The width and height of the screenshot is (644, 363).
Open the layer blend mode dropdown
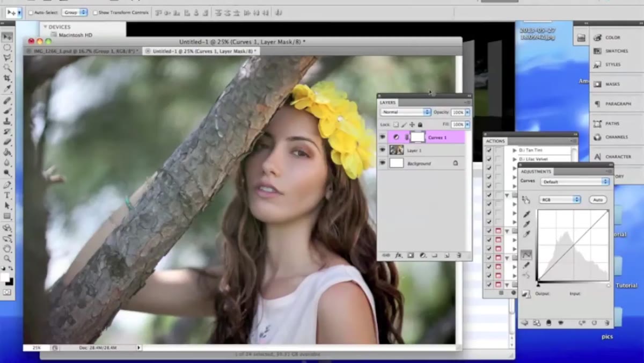(x=406, y=112)
